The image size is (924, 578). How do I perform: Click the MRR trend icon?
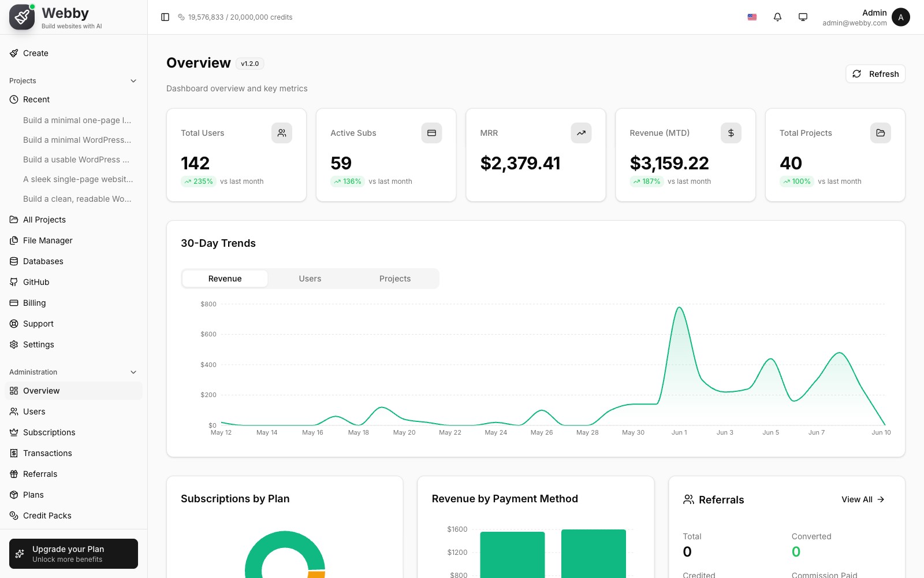coord(581,133)
